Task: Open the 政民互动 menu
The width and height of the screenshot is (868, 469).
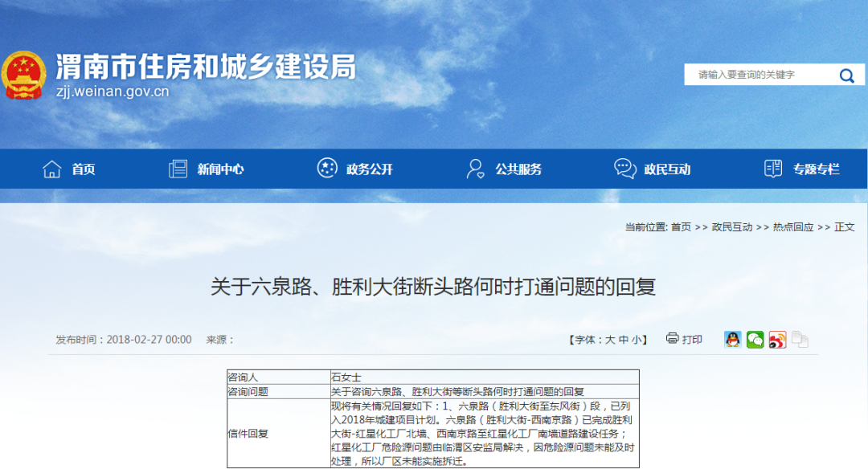Action: tap(666, 169)
